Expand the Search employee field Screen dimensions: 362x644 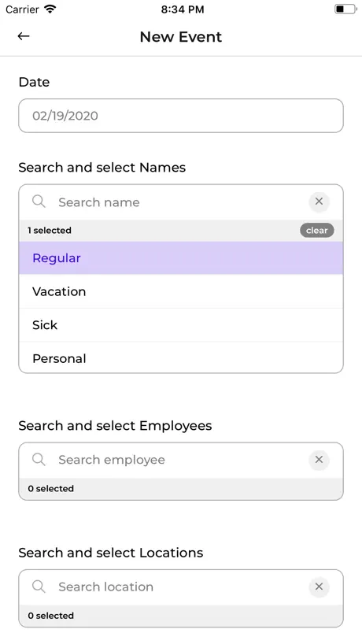[x=180, y=460]
